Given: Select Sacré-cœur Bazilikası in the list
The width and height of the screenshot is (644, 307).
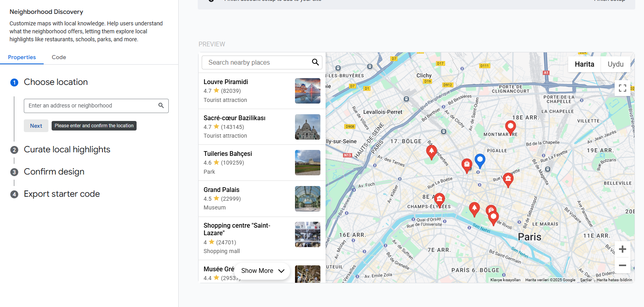Looking at the screenshot, I should (262, 127).
